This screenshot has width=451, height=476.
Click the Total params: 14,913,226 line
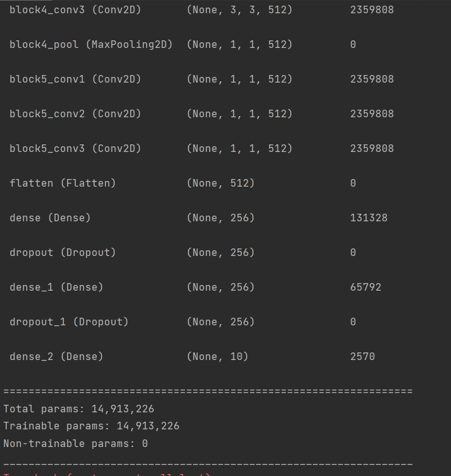79,409
